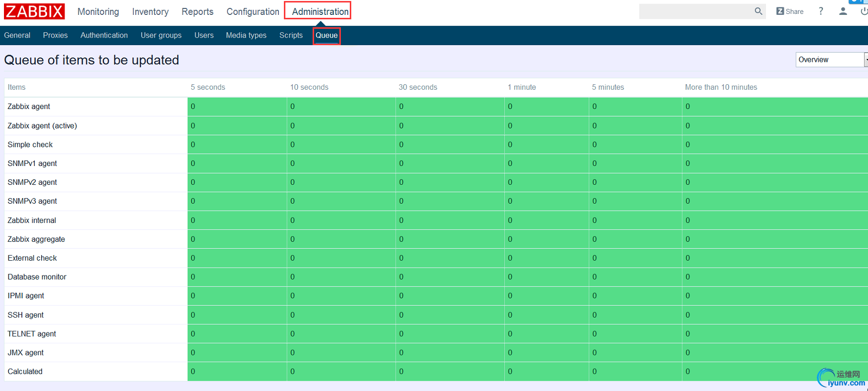Click IPMI agent's 5 minutes value
Viewport: 868px width, 391px height.
point(595,296)
